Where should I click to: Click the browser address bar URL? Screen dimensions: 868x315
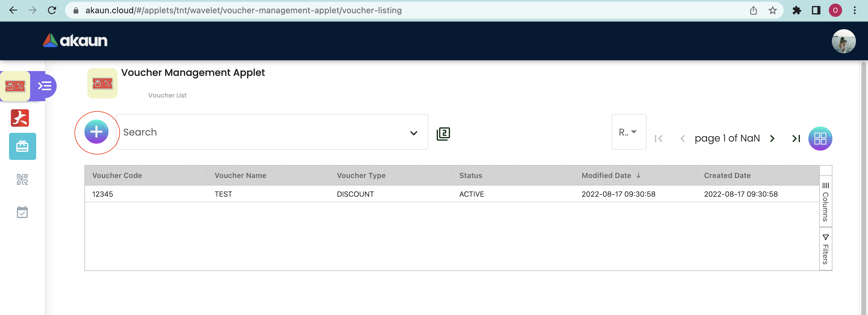pos(243,11)
